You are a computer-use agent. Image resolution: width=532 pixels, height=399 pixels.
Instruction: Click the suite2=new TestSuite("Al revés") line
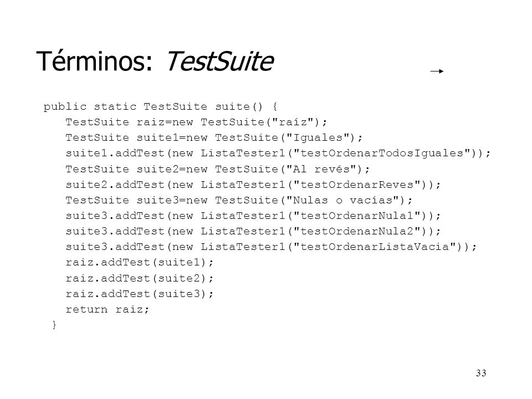217,169
